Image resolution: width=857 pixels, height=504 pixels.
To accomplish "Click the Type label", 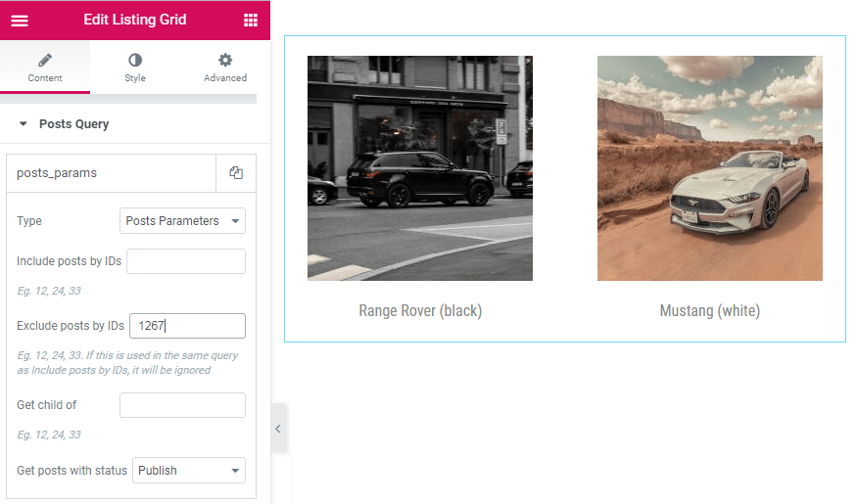I will [29, 220].
